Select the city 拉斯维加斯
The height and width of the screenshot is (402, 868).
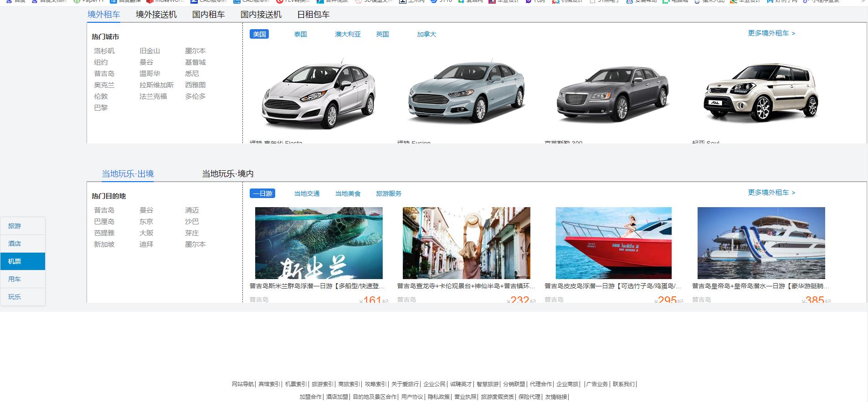157,85
